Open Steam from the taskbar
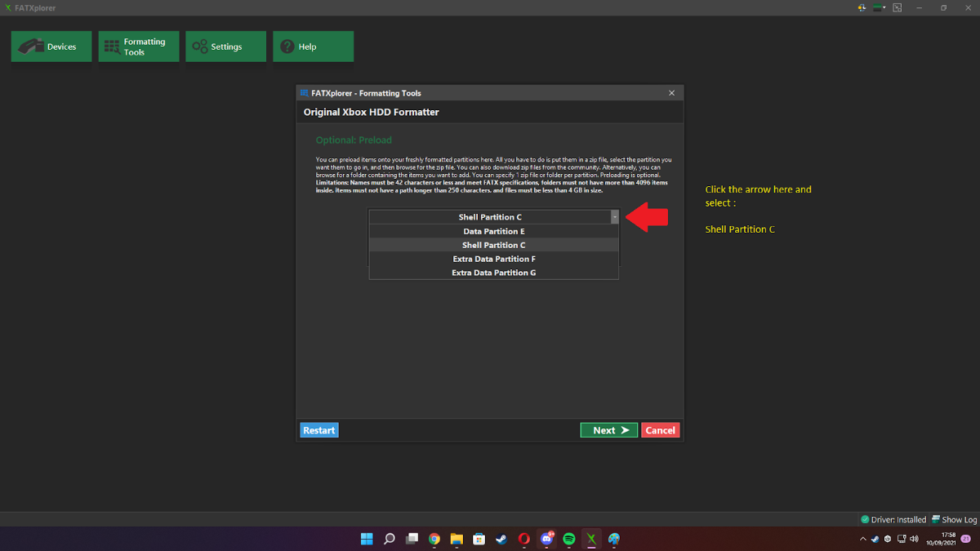The height and width of the screenshot is (551, 980). coord(501,539)
